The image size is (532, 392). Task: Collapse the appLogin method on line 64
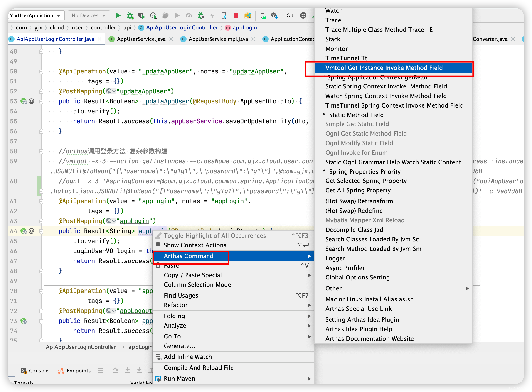pos(41,231)
